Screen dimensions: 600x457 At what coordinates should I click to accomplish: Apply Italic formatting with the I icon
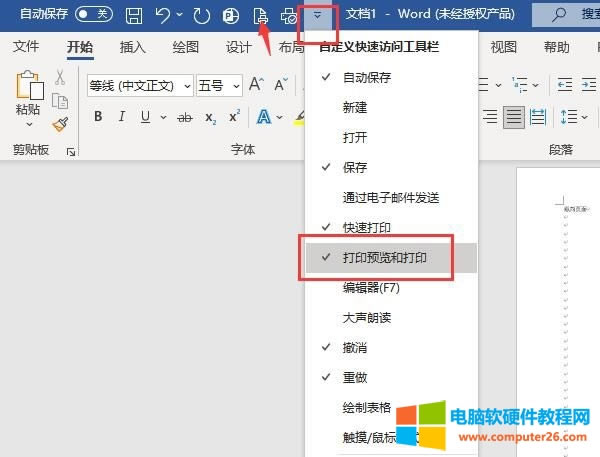122,117
